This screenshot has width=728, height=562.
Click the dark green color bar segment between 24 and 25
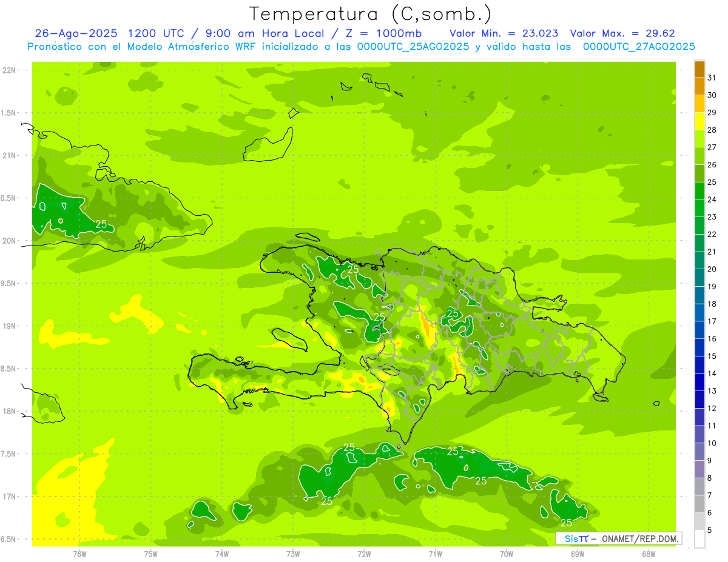699,190
